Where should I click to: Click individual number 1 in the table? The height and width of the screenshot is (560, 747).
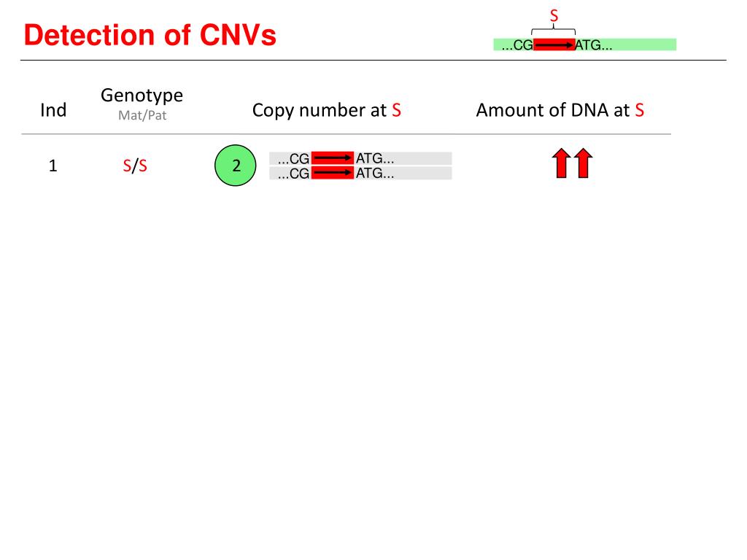tap(53, 166)
